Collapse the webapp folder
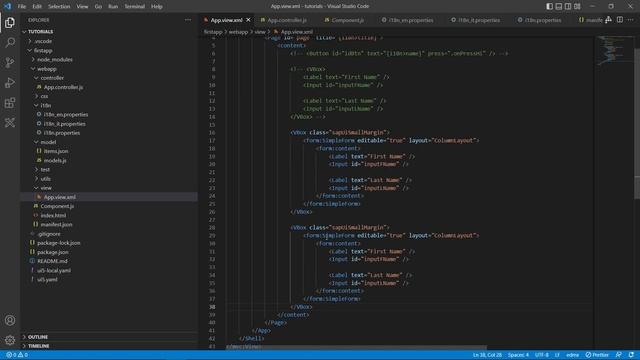This screenshot has height=360, width=640. coord(109,69)
